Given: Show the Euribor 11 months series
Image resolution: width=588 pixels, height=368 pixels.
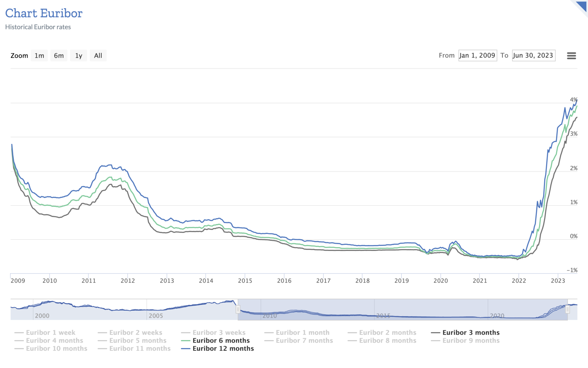Looking at the screenshot, I should 134,348.
